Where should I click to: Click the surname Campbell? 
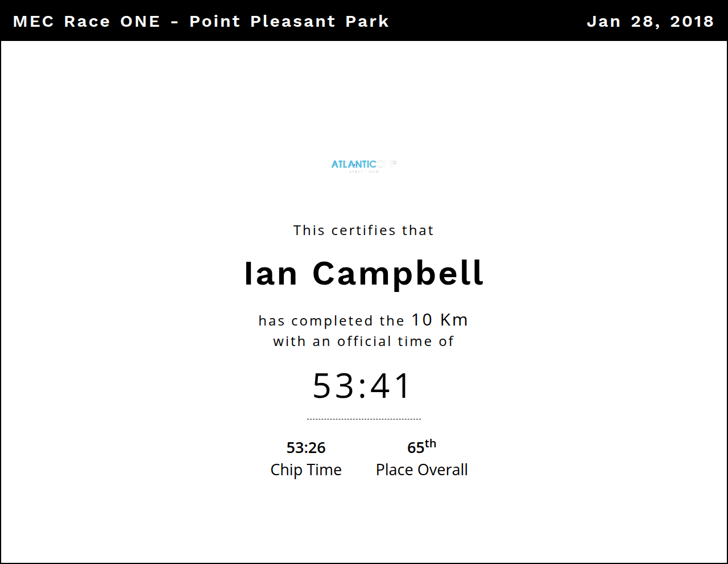pos(398,274)
